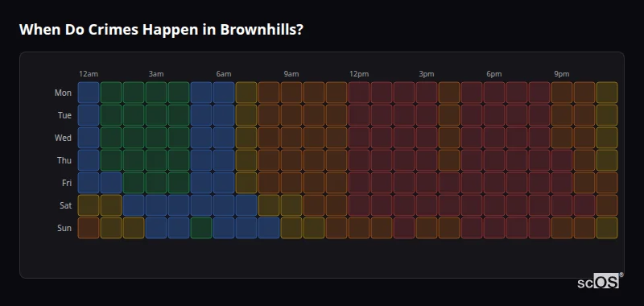The image size is (644, 306).
Task: Select the Friday 11pm orange cell
Action: pyautogui.click(x=607, y=183)
